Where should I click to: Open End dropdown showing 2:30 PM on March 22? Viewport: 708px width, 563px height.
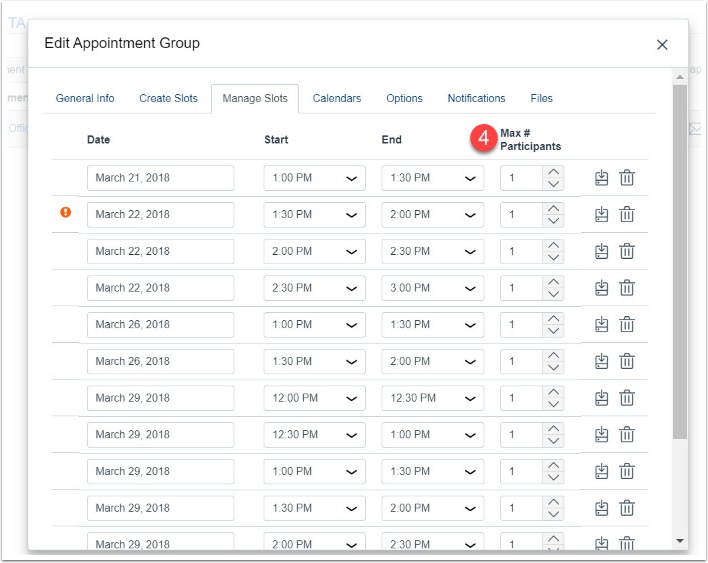[433, 251]
